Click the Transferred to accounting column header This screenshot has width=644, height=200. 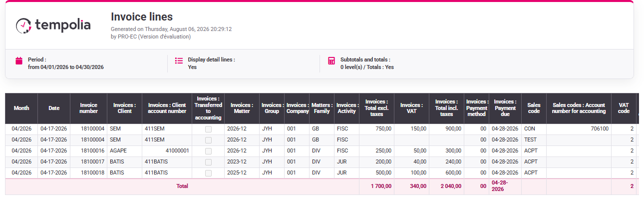click(208, 108)
